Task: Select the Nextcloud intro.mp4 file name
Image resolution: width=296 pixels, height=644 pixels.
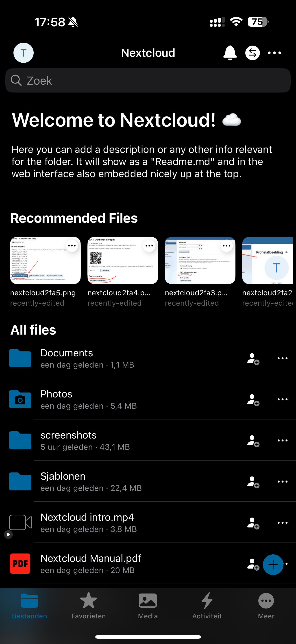Action: click(x=87, y=517)
